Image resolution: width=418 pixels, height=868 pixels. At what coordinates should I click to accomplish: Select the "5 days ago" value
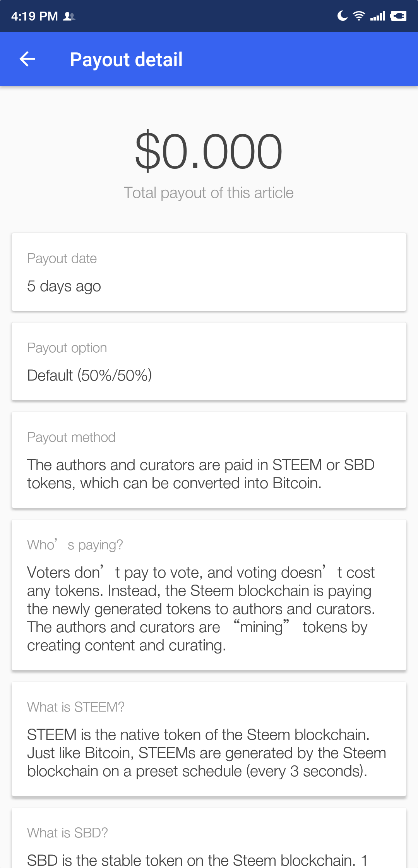pos(64,286)
